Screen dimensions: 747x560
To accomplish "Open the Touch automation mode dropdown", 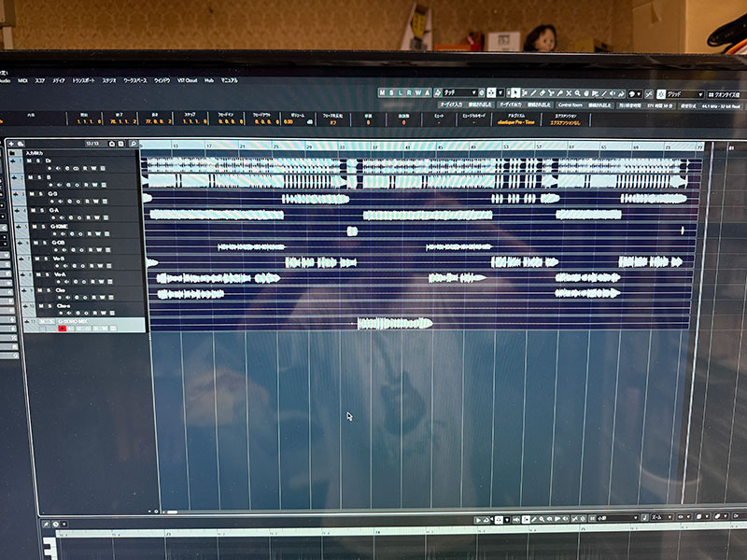I will [x=459, y=92].
